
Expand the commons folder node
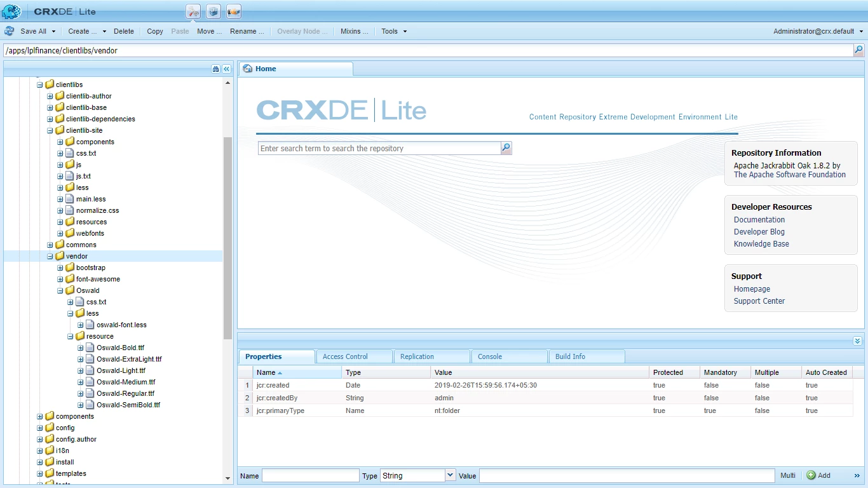[50, 245]
